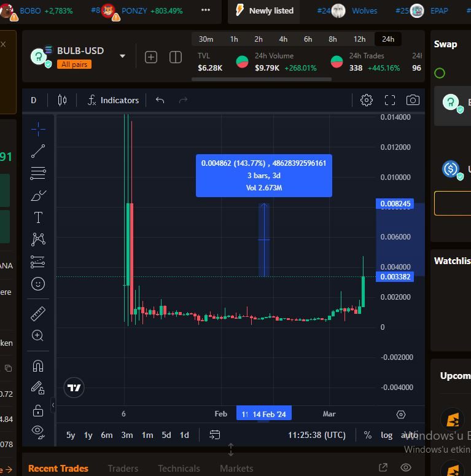Viewport: 471px width, 476px height.
Task: Select the 12h stats timeframe
Action: tap(359, 39)
